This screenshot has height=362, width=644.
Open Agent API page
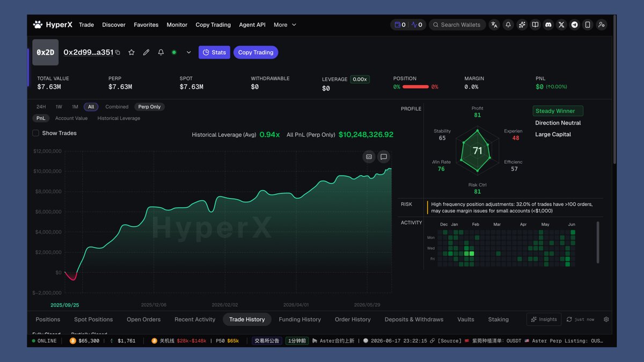(252, 25)
